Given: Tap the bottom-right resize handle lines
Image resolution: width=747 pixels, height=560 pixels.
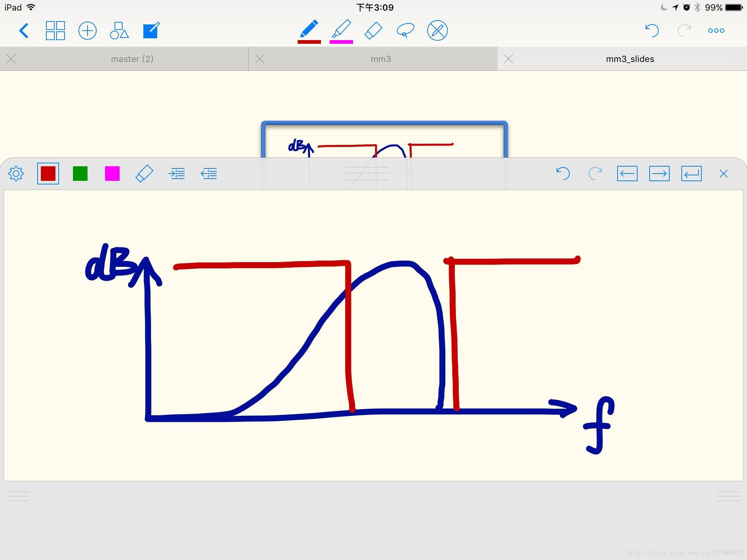Looking at the screenshot, I should (729, 496).
